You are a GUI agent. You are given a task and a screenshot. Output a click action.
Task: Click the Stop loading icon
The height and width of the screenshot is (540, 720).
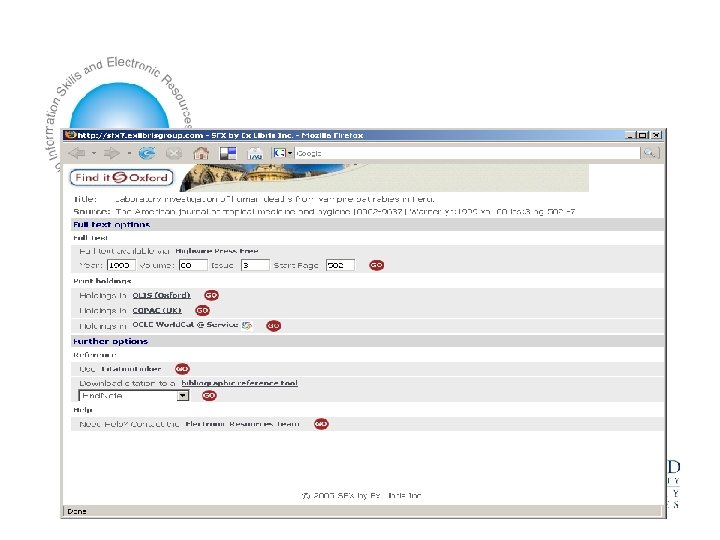click(x=174, y=153)
